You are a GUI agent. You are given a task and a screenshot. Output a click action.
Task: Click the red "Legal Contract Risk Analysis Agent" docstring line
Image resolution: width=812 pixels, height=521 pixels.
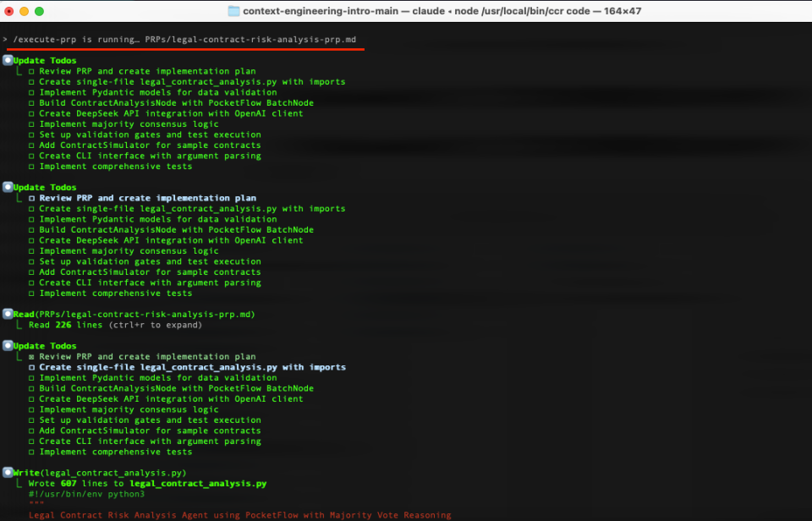click(x=239, y=515)
